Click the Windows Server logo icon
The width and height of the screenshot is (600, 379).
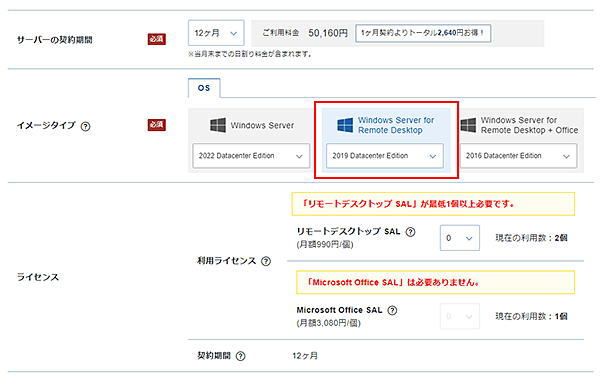pos(218,125)
